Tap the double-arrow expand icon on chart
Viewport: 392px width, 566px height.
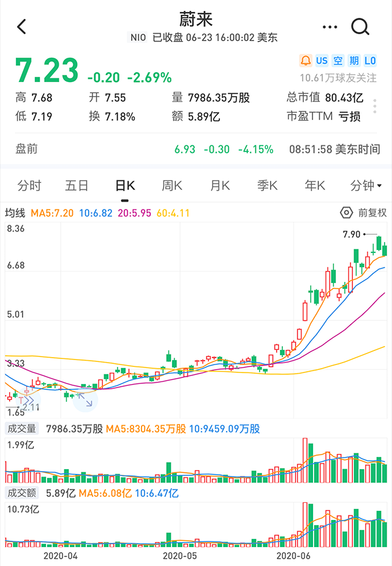[x=29, y=400]
